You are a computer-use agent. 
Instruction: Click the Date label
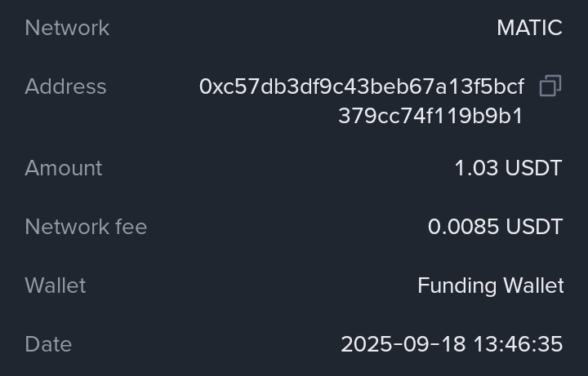48,344
